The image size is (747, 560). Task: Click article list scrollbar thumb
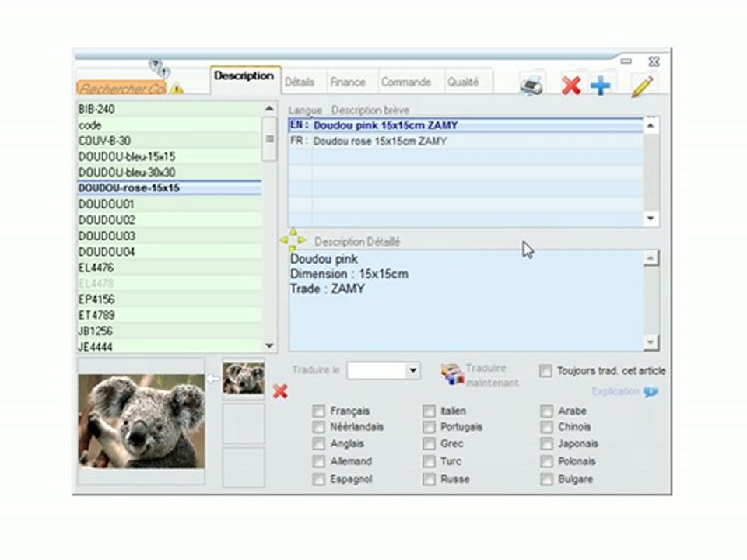(269, 138)
